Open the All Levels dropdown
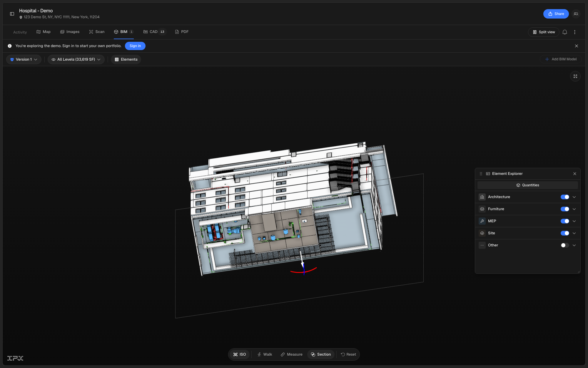The width and height of the screenshot is (588, 368). (76, 59)
